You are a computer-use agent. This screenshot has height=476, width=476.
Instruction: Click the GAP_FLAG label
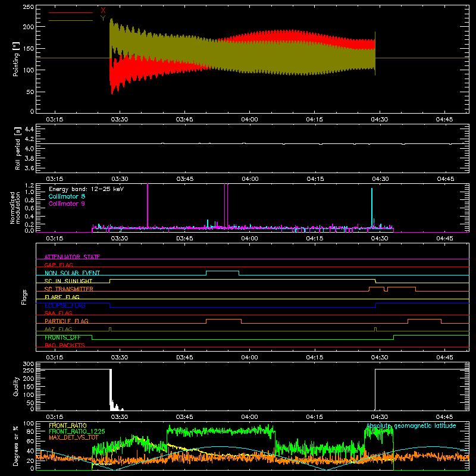point(58,265)
